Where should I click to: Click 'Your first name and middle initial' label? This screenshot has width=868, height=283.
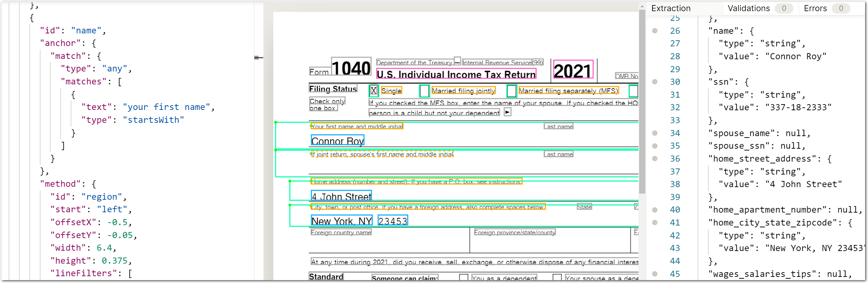357,126
